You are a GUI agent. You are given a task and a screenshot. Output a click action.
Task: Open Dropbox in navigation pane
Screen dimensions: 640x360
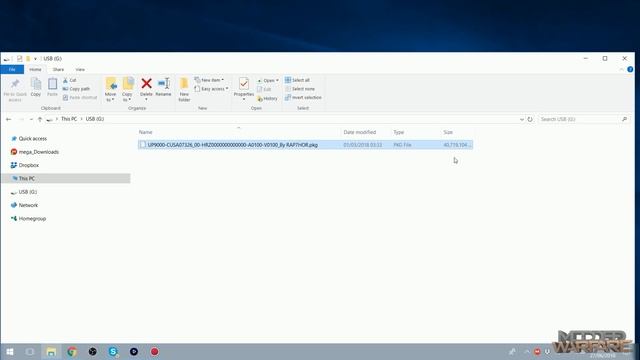29,165
